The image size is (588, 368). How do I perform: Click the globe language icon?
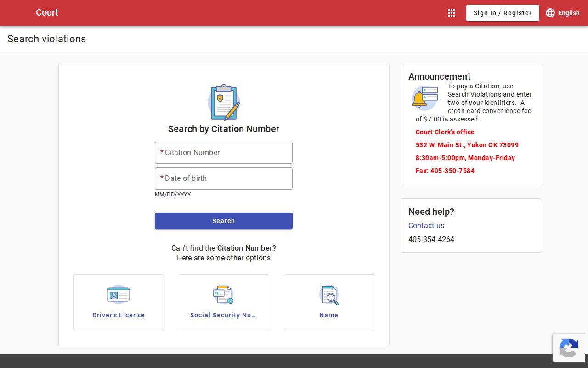pyautogui.click(x=550, y=13)
